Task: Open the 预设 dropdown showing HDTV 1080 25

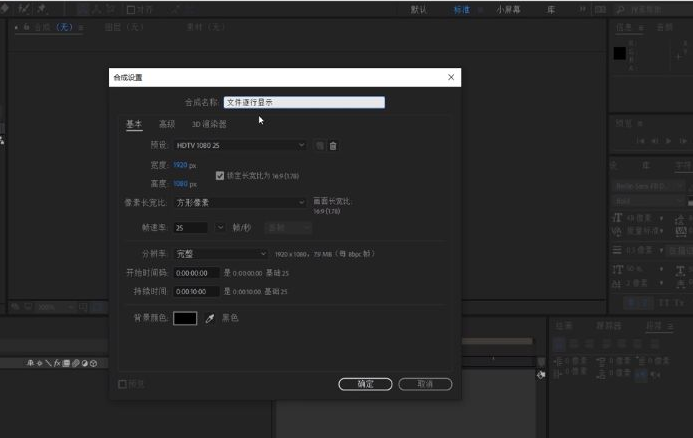Action: click(240, 146)
